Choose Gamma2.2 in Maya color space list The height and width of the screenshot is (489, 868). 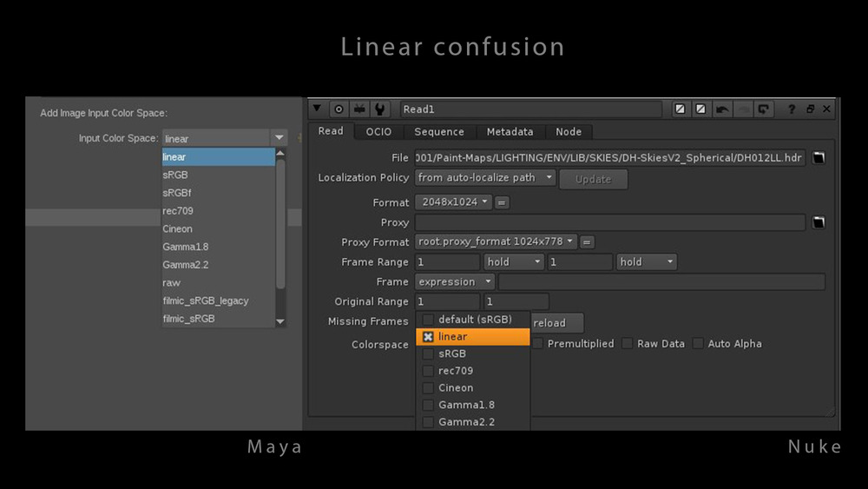pyautogui.click(x=186, y=265)
